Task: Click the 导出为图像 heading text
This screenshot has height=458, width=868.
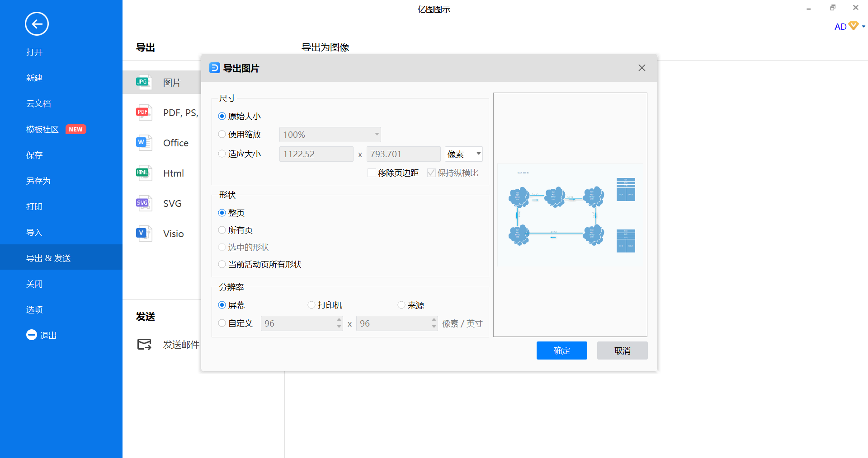Action: point(325,47)
